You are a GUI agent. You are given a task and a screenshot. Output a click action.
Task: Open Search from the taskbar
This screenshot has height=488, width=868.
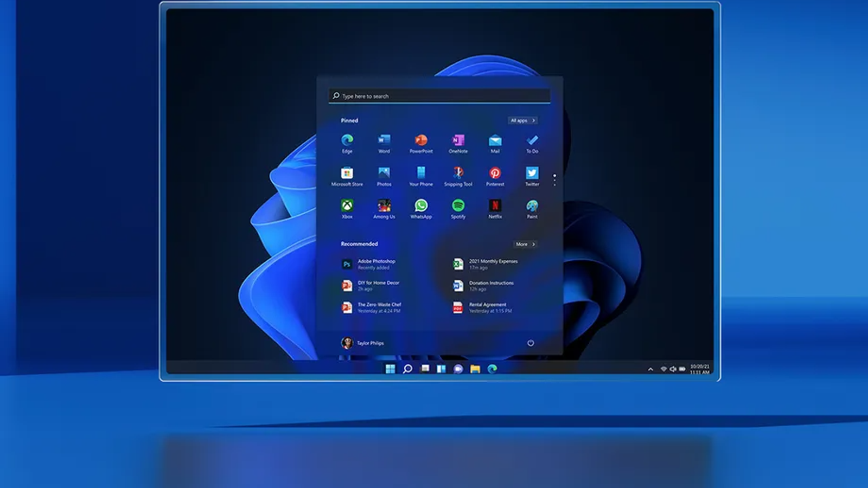(x=407, y=369)
